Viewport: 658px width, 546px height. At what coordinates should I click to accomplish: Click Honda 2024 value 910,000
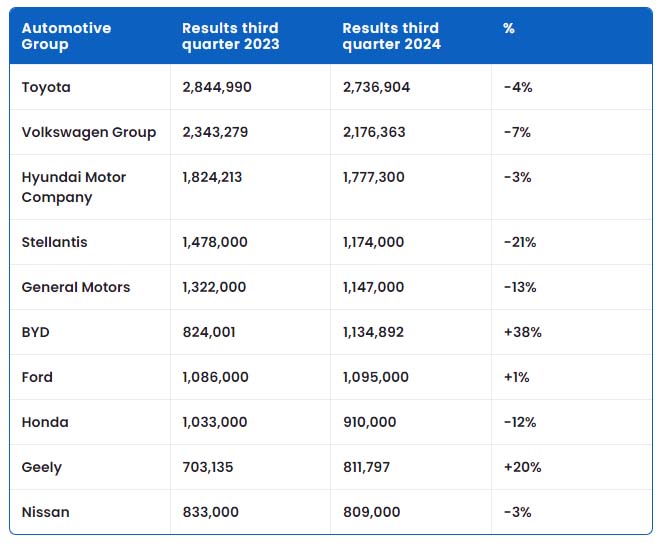[x=370, y=422]
